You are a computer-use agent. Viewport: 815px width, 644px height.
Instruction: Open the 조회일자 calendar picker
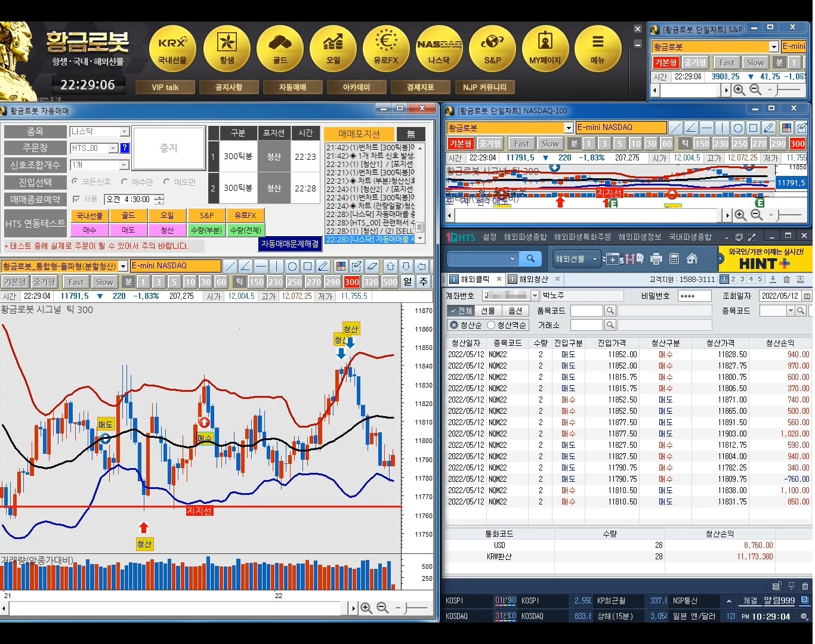[x=807, y=296]
